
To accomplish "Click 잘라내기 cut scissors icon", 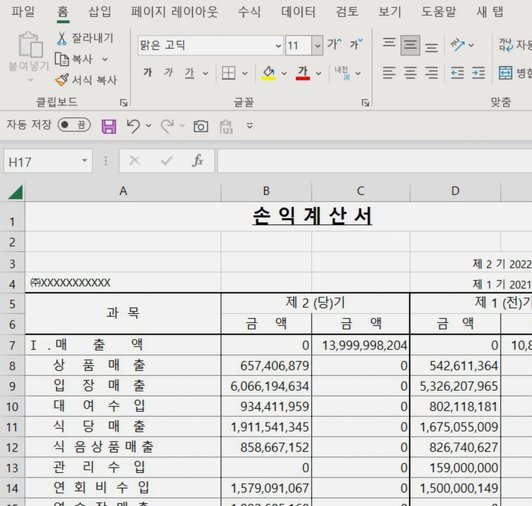I will pos(62,38).
